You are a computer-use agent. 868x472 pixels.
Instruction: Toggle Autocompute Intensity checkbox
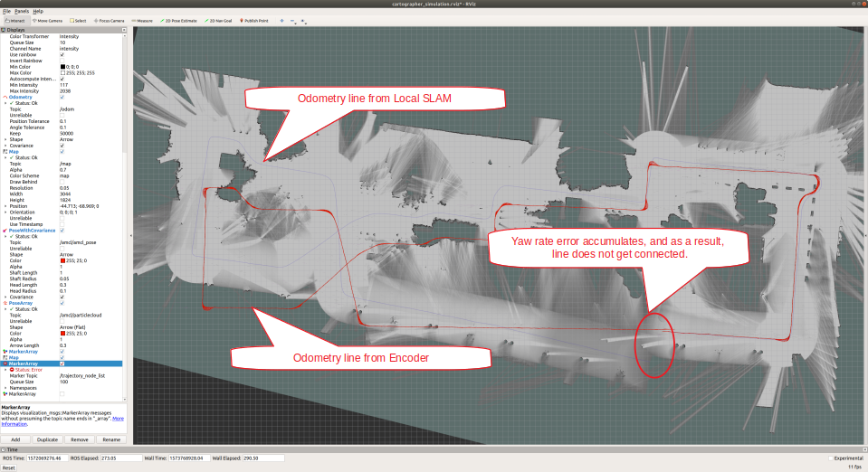(x=62, y=79)
